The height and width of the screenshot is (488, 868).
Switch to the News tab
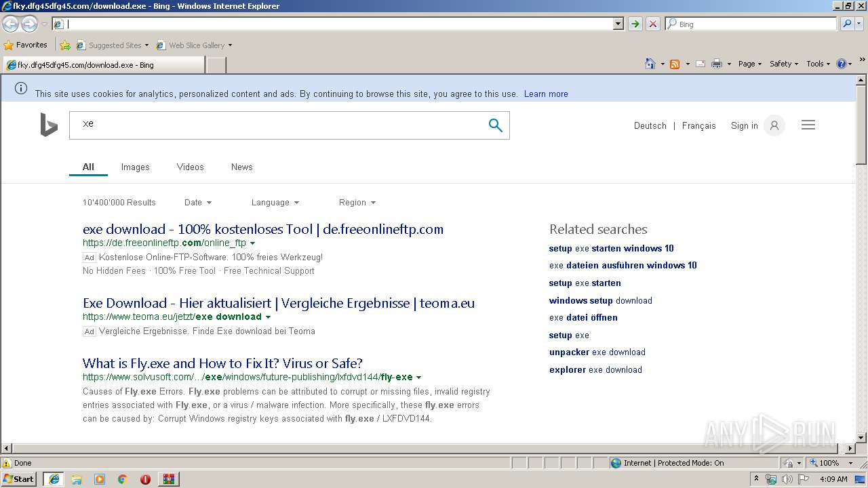coord(241,167)
